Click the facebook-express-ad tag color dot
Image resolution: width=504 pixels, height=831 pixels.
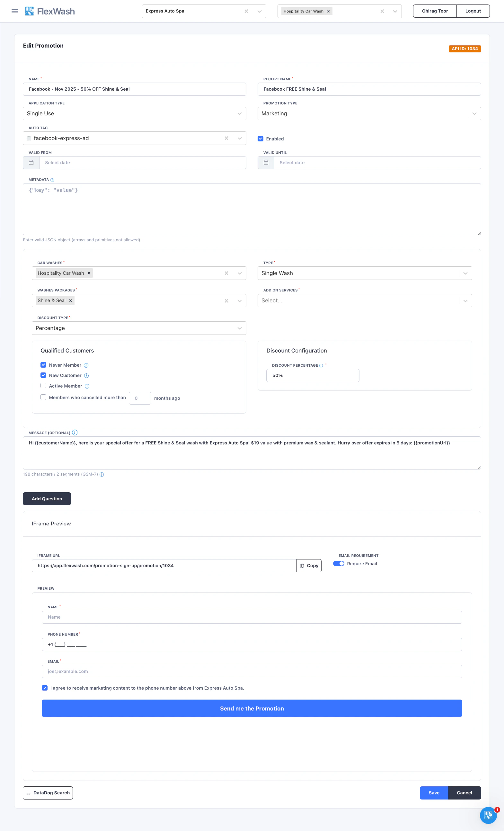point(29,138)
